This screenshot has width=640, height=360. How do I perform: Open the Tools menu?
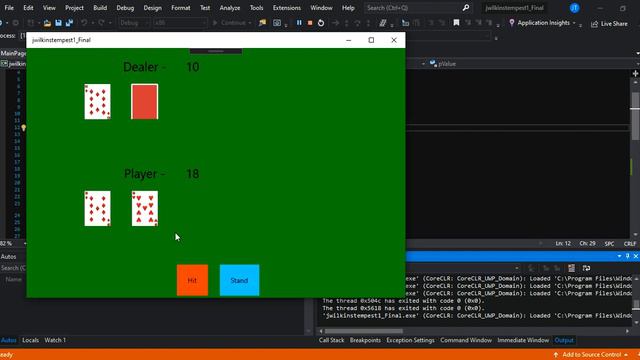tap(256, 8)
